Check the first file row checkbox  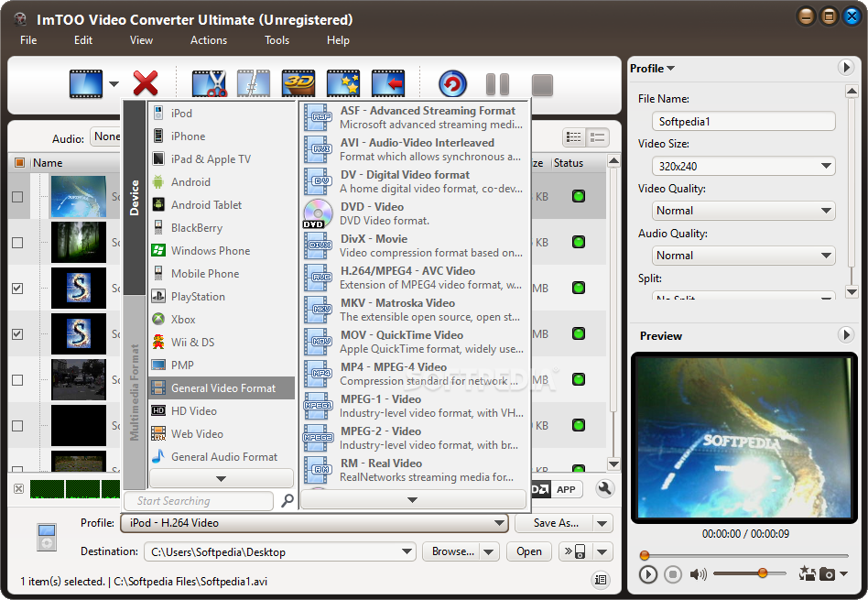tap(17, 197)
